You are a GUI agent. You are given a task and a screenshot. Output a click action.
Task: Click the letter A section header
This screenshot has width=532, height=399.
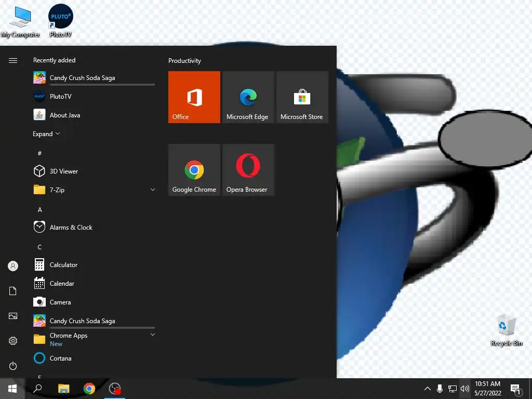(x=39, y=210)
